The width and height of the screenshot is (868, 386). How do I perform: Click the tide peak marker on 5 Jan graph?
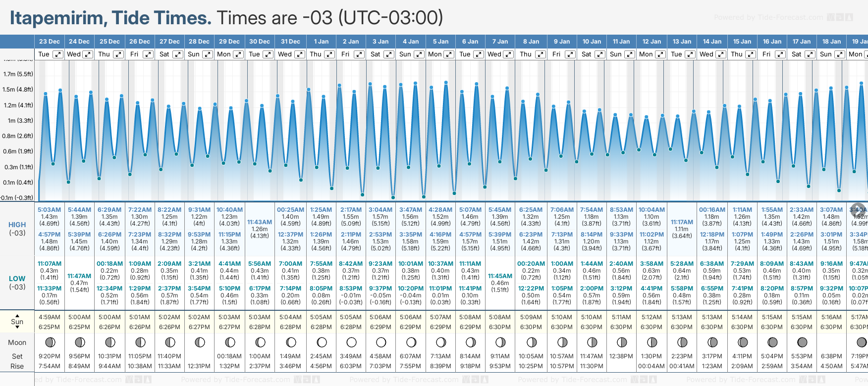[x=446, y=83]
